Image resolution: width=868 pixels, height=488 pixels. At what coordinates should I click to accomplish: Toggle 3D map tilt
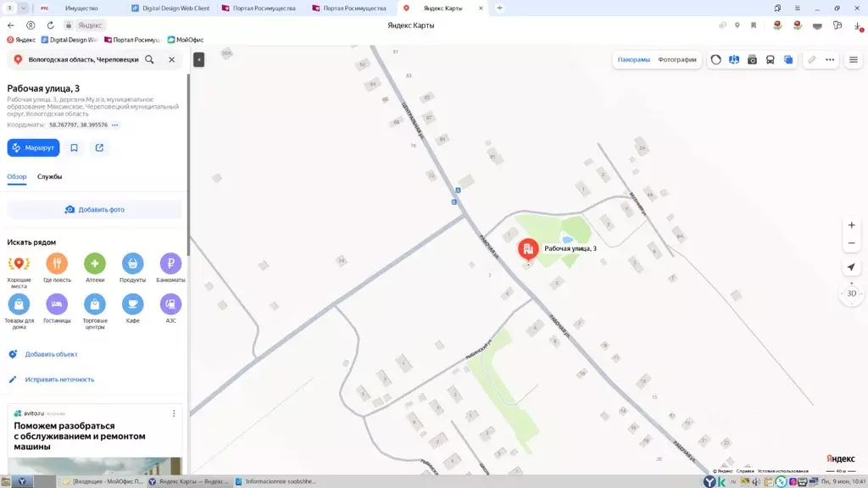851,294
